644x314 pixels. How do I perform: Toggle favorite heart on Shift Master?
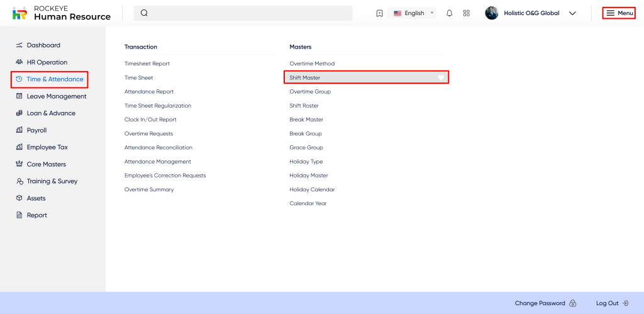(x=441, y=77)
